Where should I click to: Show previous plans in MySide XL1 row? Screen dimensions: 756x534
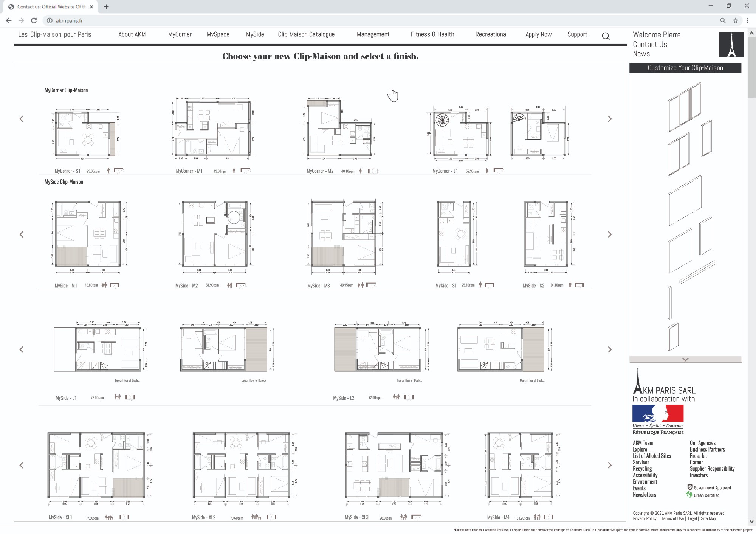pos(22,465)
